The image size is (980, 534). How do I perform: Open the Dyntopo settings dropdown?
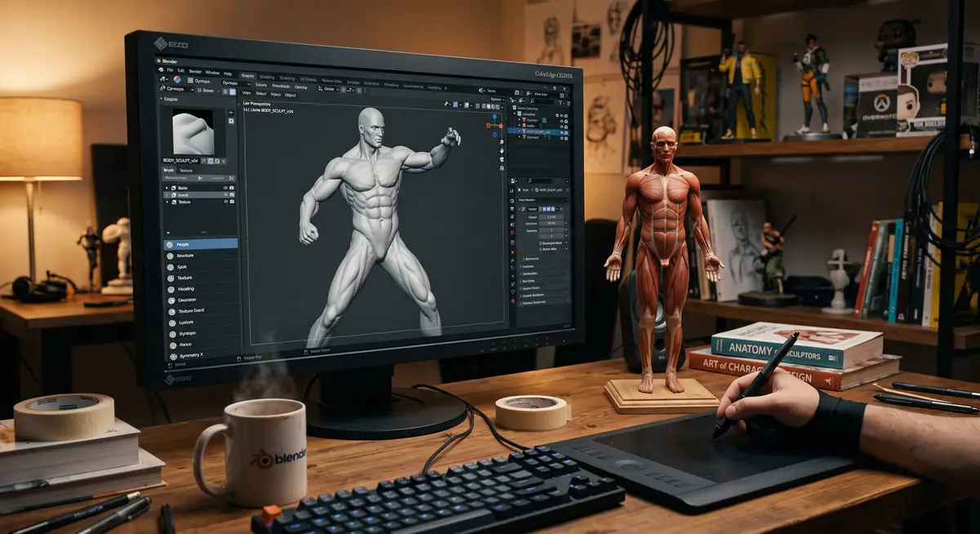[236, 83]
